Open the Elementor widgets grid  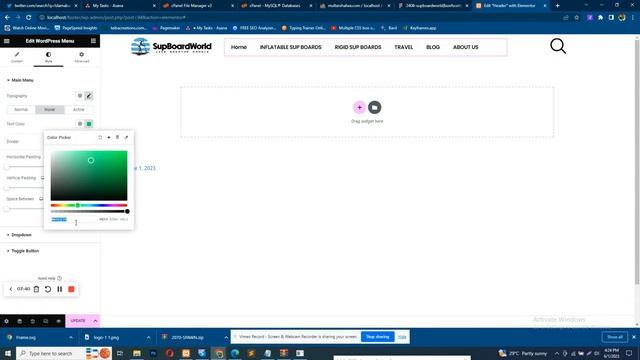(93, 41)
